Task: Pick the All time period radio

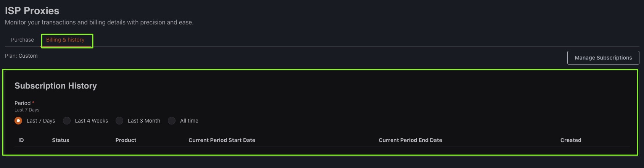Action: (x=172, y=121)
